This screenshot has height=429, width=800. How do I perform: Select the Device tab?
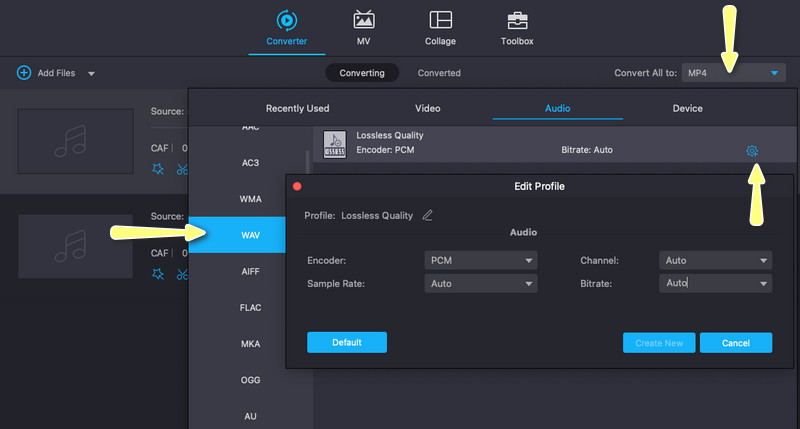click(687, 108)
